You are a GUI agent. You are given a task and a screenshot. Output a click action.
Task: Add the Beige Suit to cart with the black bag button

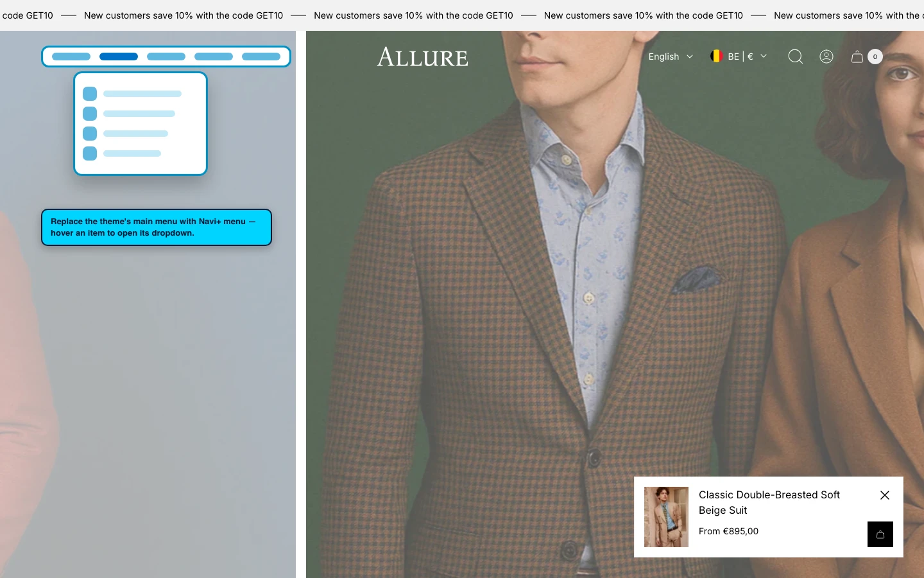pos(880,534)
